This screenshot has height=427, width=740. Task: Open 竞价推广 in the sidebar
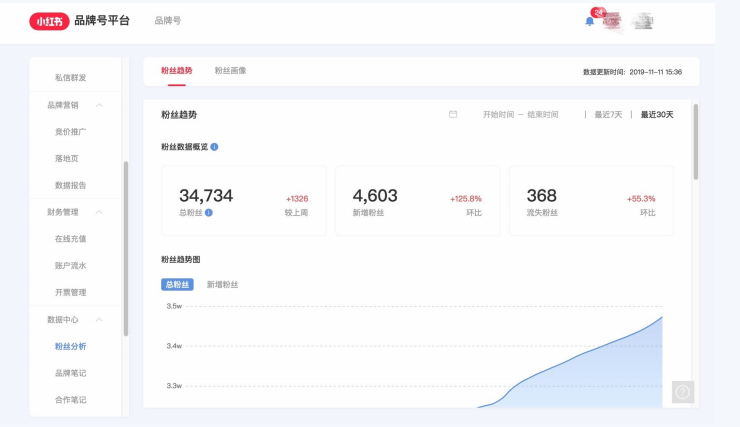pyautogui.click(x=70, y=132)
